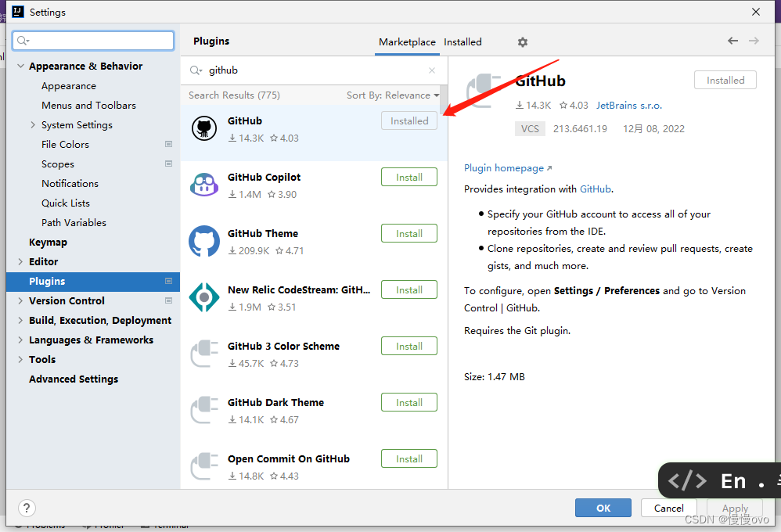This screenshot has height=532, width=781.
Task: Click the GitHub 3 Color Scheme icon
Action: click(204, 354)
